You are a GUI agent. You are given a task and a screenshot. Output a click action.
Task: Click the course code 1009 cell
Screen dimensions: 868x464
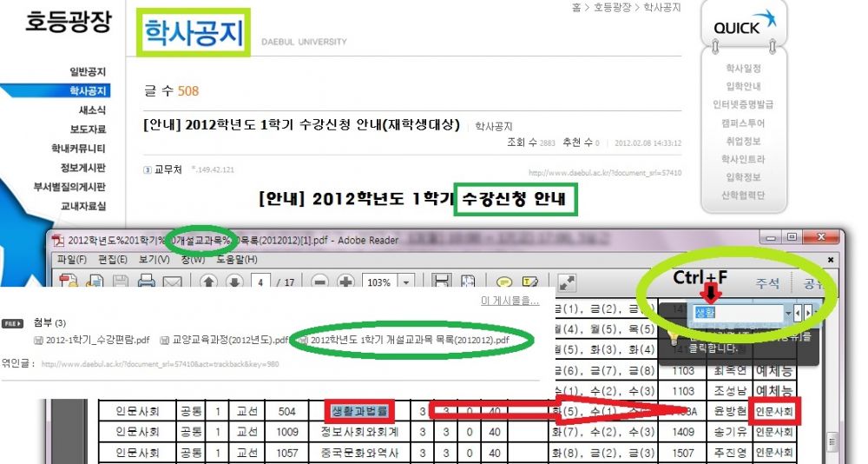286,432
